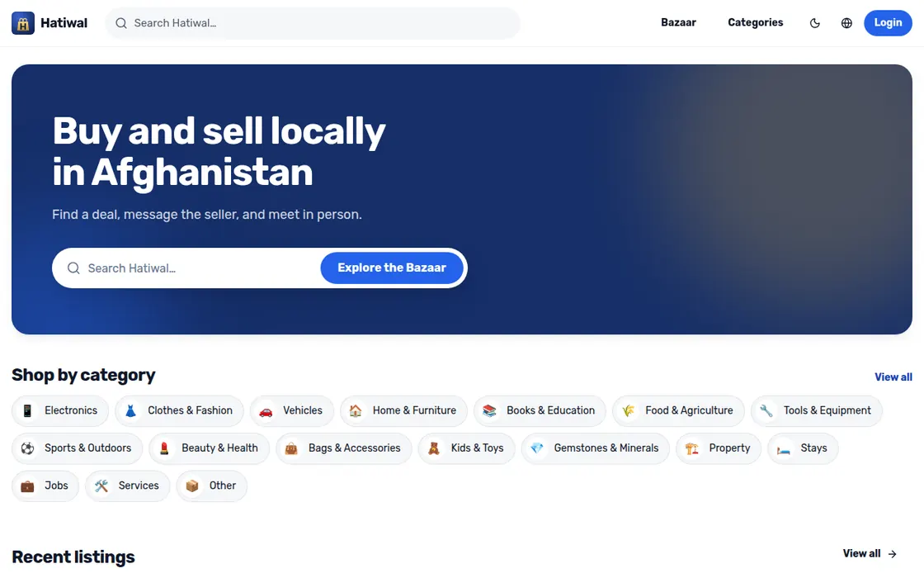
Task: Click the Books & Education label
Action: click(550, 410)
